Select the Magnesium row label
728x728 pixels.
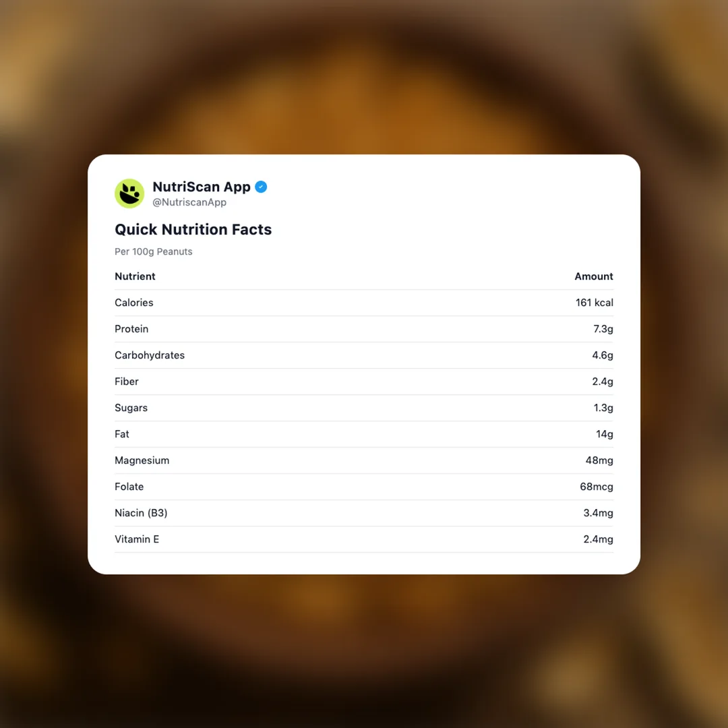pos(142,460)
